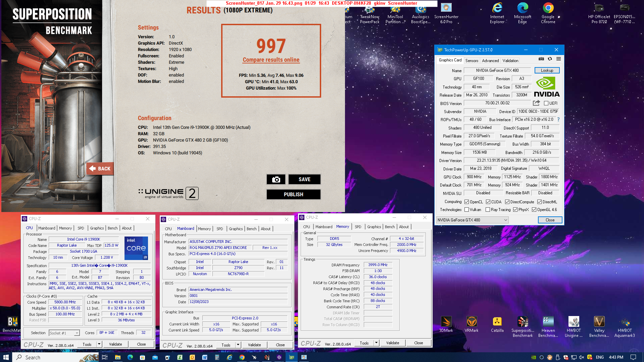Switch to Validation tab in GPU-Z
The width and height of the screenshot is (644, 362).
tap(510, 61)
